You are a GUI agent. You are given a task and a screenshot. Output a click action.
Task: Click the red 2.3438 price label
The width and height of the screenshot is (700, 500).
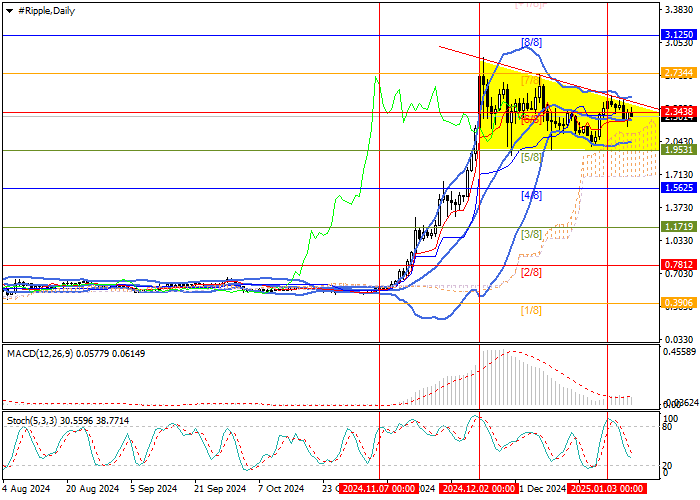pyautogui.click(x=677, y=111)
